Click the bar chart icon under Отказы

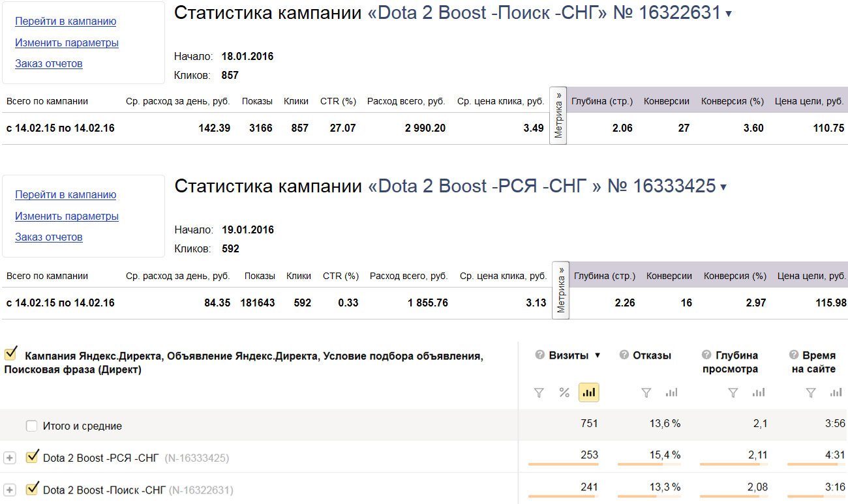coord(671,393)
